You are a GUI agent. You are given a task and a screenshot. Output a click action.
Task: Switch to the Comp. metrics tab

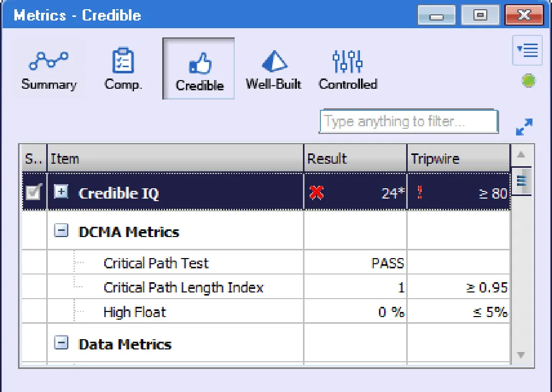click(123, 69)
